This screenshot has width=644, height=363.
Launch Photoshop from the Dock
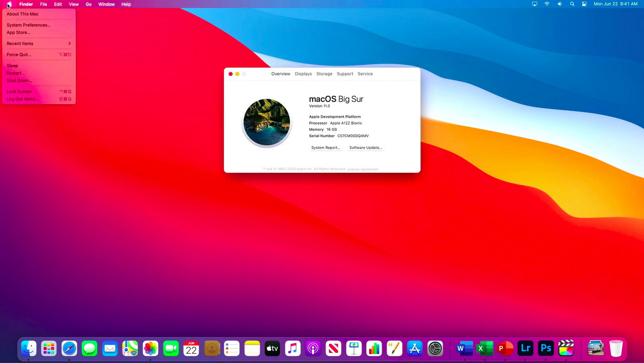pyautogui.click(x=545, y=348)
